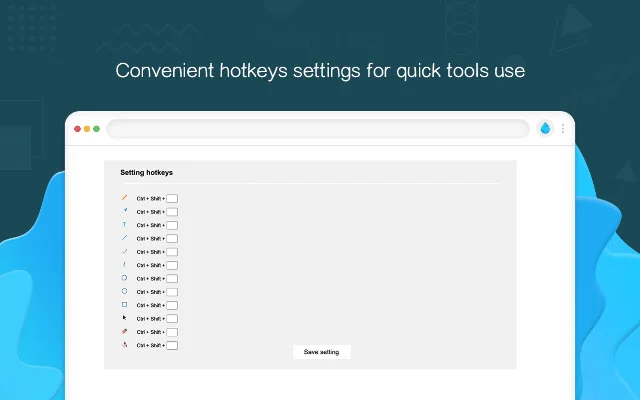Click the square rectangle tool icon
This screenshot has height=400, width=640.
[124, 304]
